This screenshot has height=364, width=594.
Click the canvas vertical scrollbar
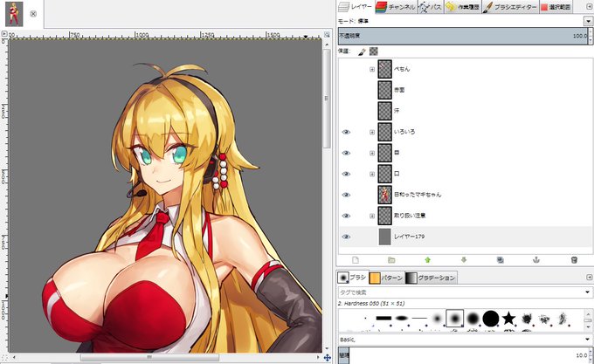point(327,99)
